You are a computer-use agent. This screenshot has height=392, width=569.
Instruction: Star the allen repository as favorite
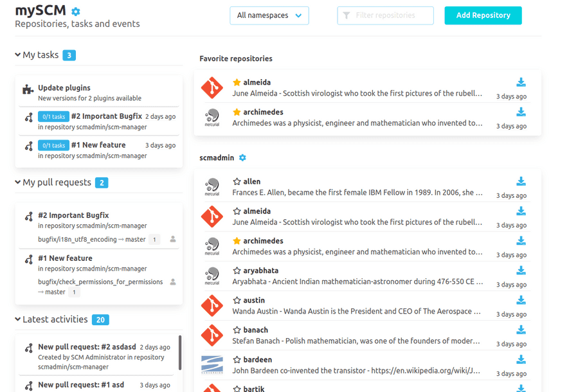click(237, 182)
